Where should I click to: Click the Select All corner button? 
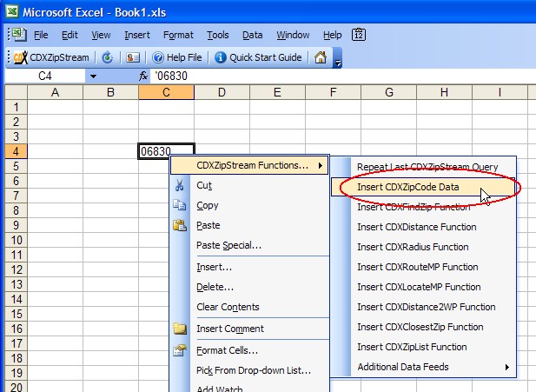16,92
